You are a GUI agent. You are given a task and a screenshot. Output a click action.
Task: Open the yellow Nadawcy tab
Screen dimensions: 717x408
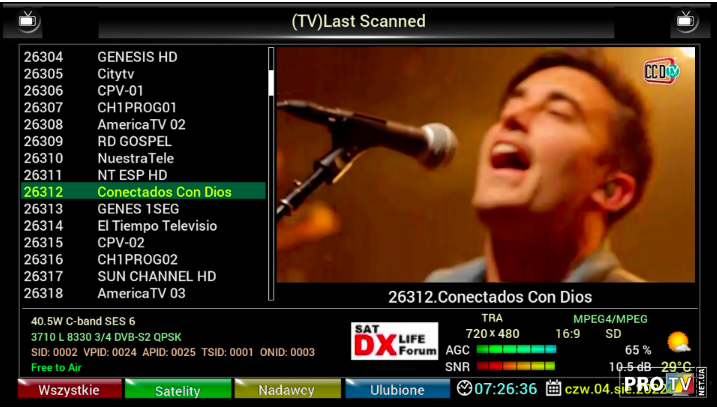pos(286,390)
